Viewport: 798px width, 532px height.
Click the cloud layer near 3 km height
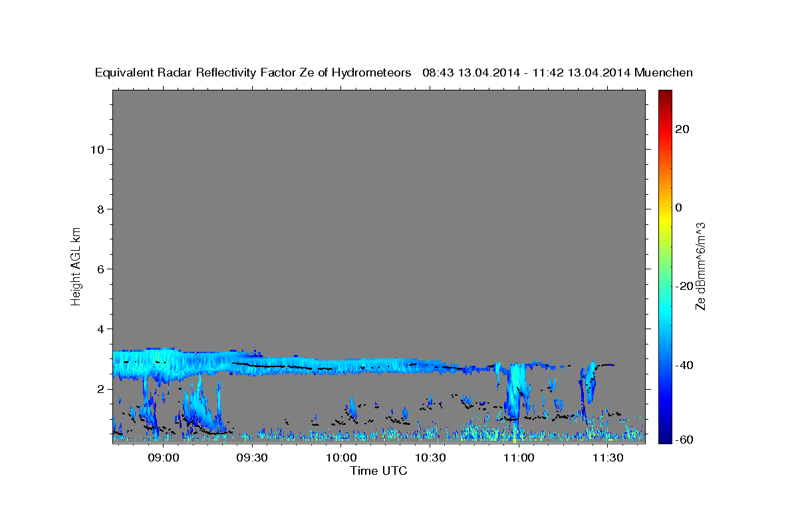pos(279,364)
